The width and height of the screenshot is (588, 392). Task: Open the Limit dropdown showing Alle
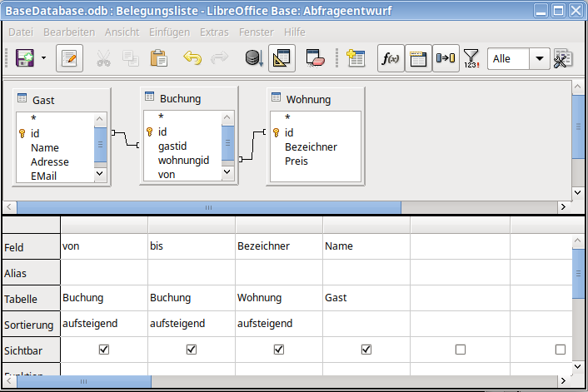tap(540, 59)
